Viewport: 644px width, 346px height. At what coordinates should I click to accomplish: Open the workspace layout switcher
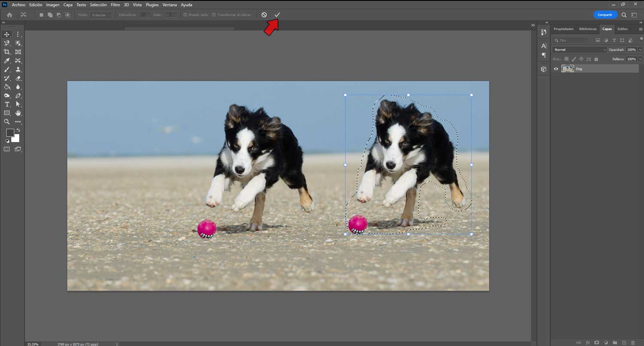click(634, 15)
